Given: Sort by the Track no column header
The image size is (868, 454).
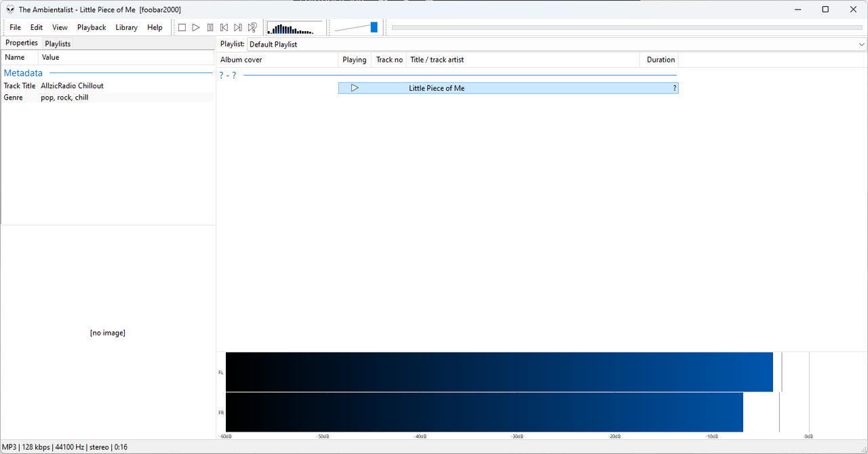Looking at the screenshot, I should pyautogui.click(x=389, y=60).
